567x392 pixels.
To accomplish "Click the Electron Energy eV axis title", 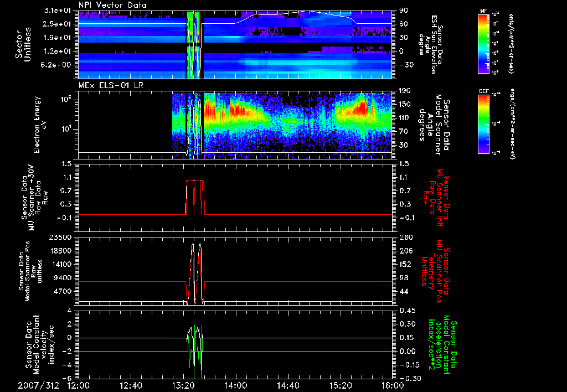I will pos(41,125).
